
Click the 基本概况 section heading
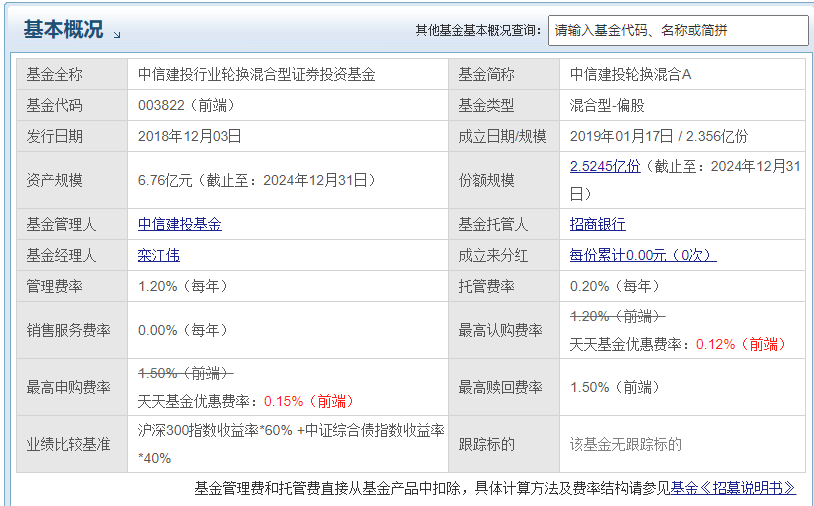click(63, 29)
